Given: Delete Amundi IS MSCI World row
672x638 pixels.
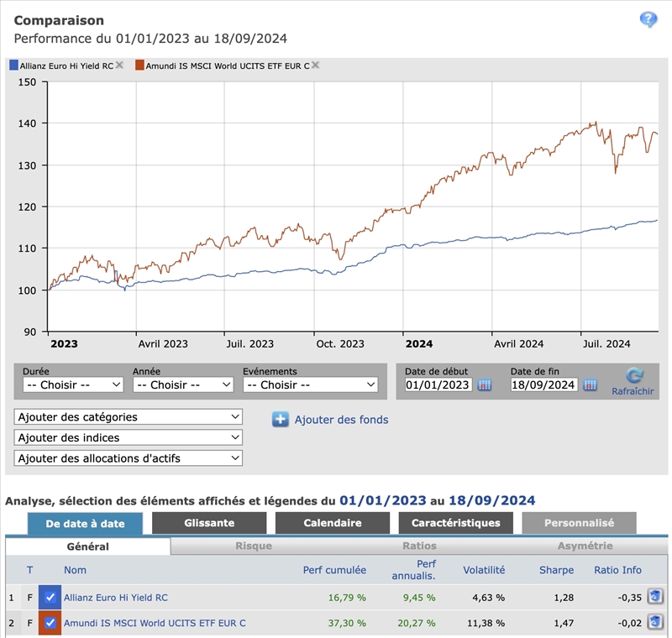Looking at the screenshot, I should pyautogui.click(x=655, y=623).
